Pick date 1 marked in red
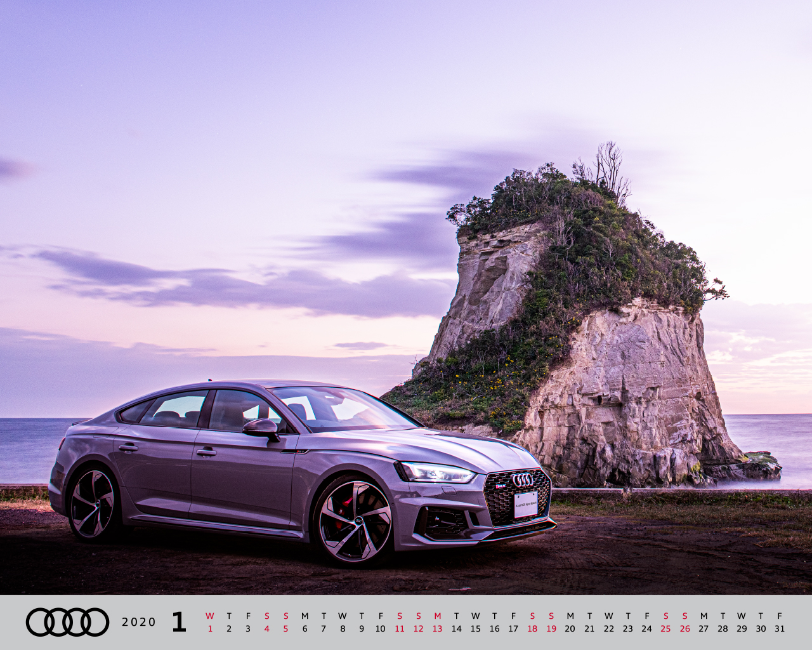812x650 pixels. tap(210, 628)
